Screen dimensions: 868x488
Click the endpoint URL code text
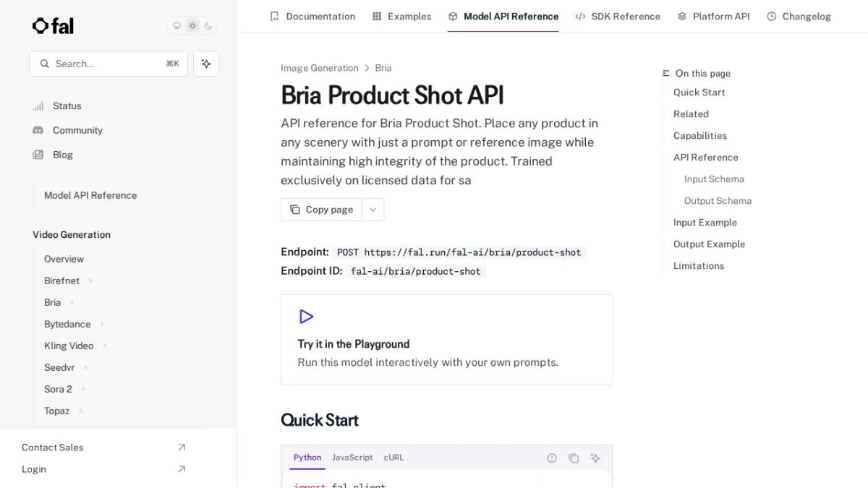[x=459, y=252]
